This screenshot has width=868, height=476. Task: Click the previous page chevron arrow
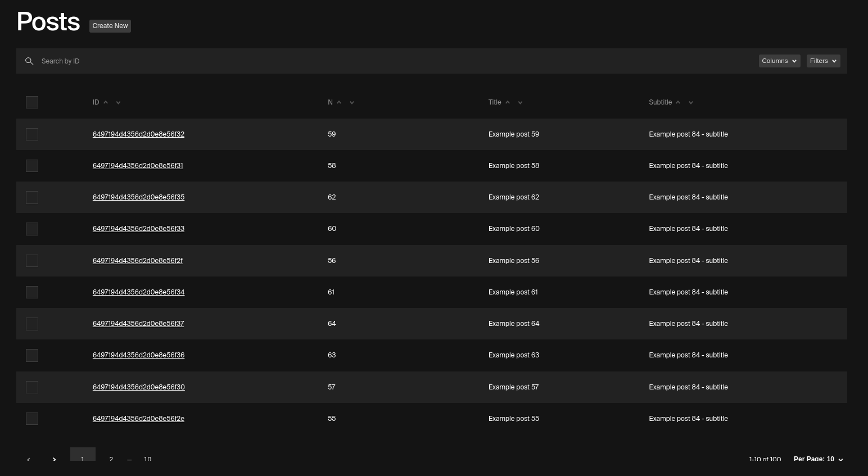[x=28, y=460]
